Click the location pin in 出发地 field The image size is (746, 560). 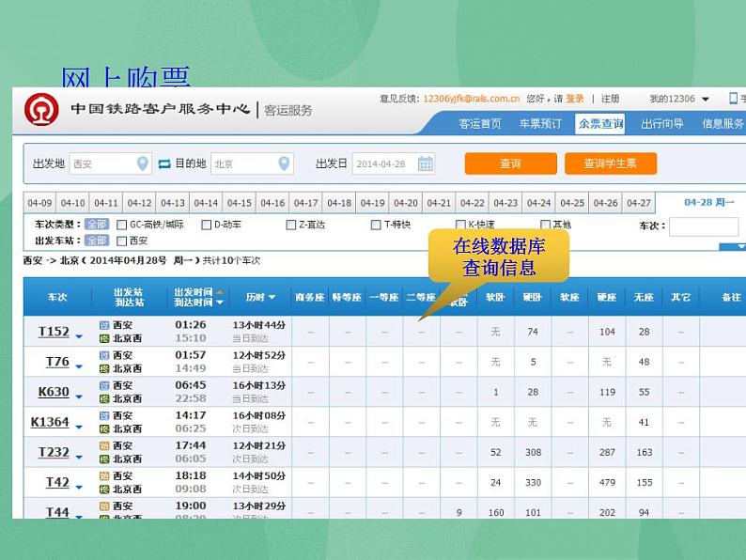tap(143, 163)
